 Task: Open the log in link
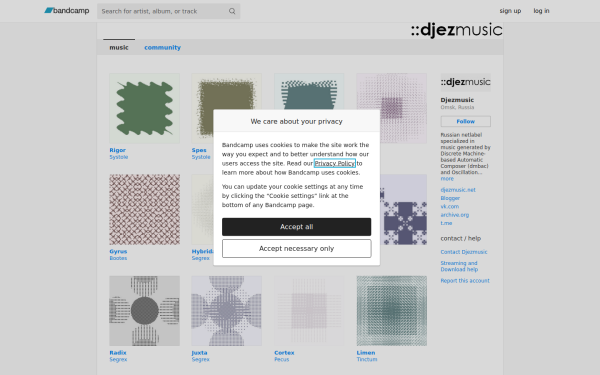pos(541,11)
